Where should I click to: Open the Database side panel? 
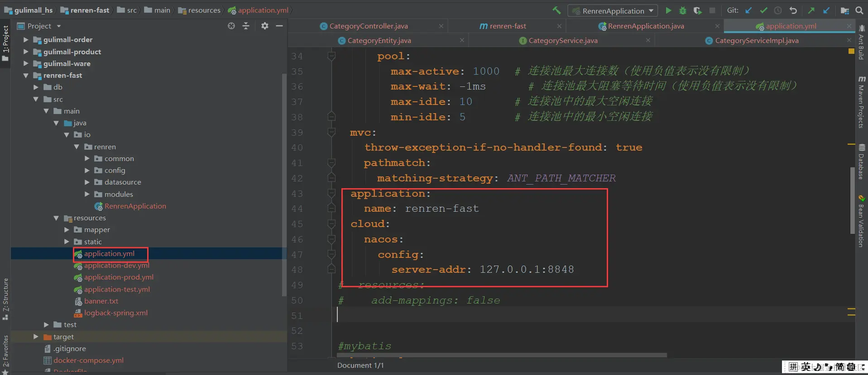tap(861, 161)
